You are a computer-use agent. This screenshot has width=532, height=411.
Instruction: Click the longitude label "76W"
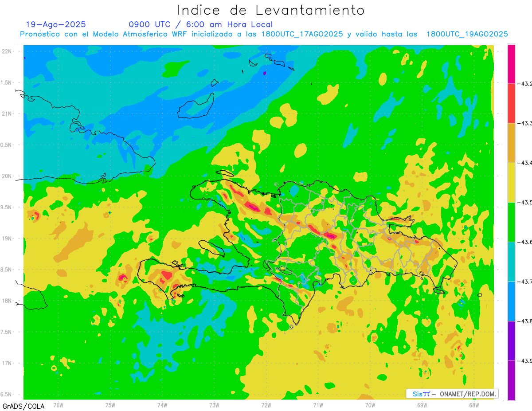[x=58, y=405]
